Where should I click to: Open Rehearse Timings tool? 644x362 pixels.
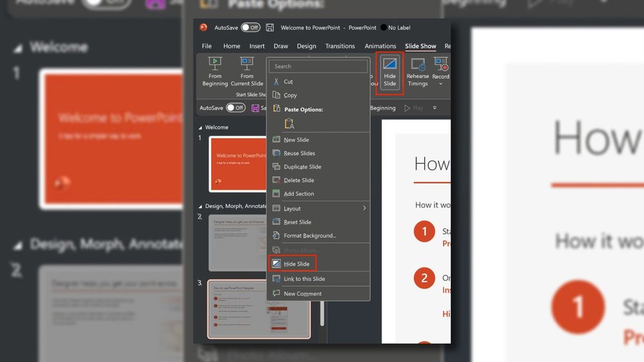[418, 72]
